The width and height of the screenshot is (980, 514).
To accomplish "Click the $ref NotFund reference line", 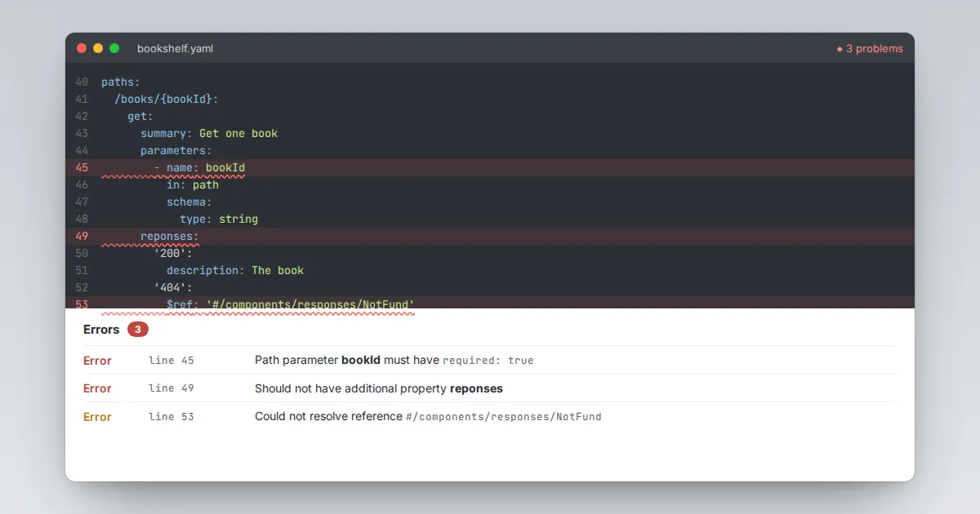I will tap(291, 304).
